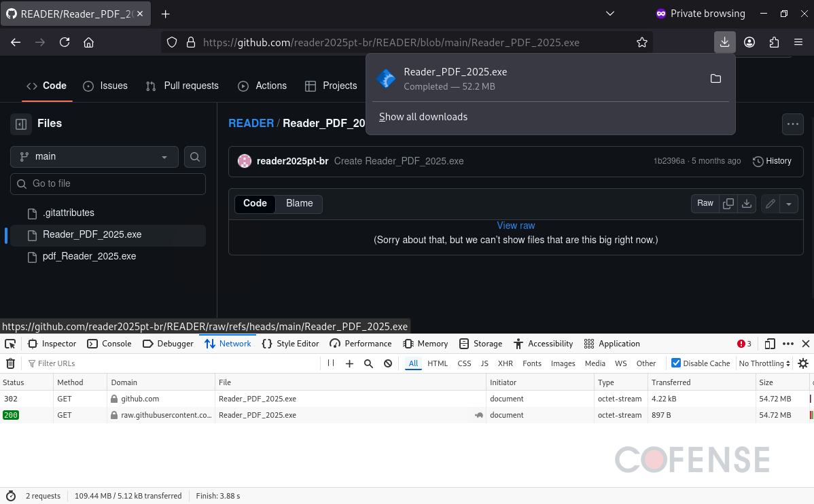Open the Pull requests tab

point(191,86)
